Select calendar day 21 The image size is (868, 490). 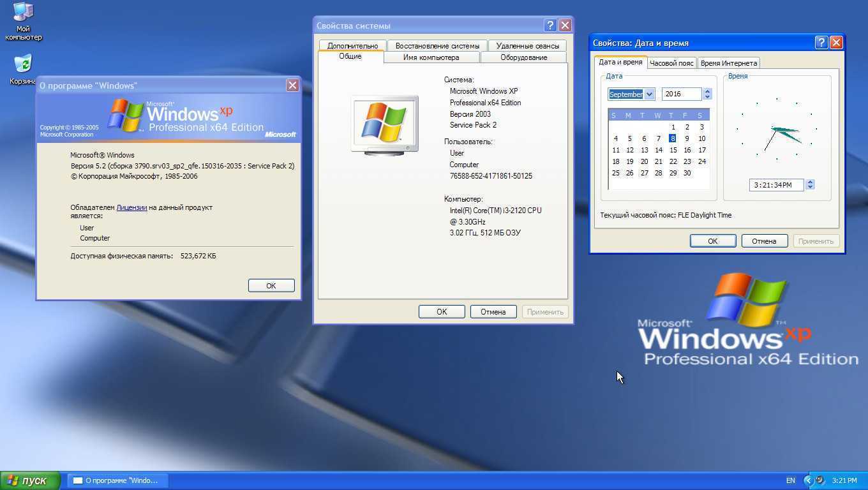pyautogui.click(x=658, y=161)
